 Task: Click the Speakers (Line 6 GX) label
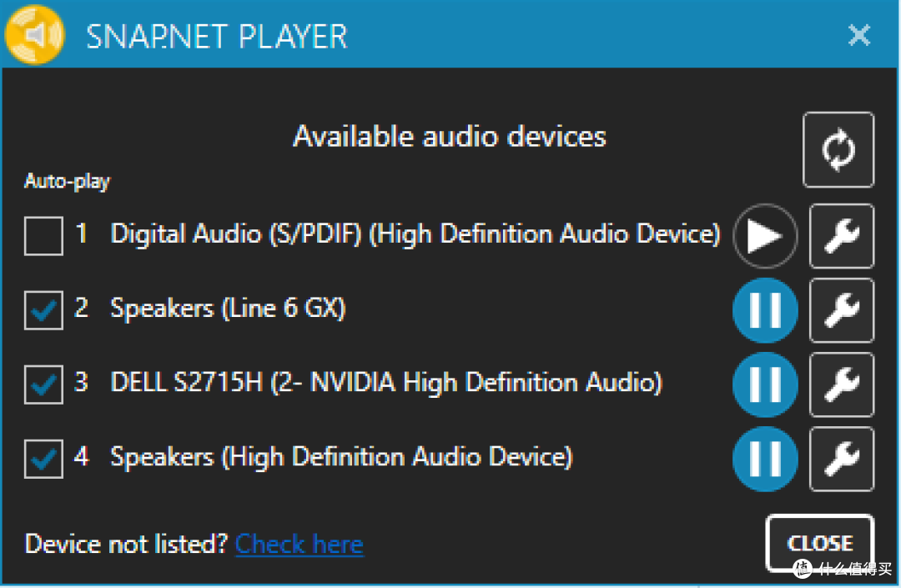tap(228, 309)
